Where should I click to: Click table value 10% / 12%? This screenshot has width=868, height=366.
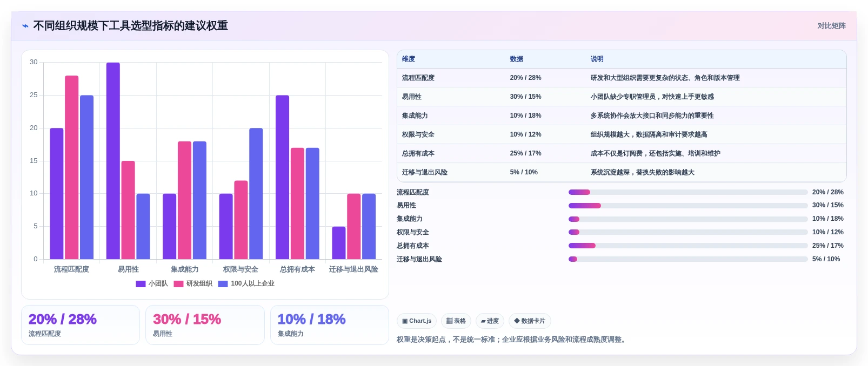[525, 134]
